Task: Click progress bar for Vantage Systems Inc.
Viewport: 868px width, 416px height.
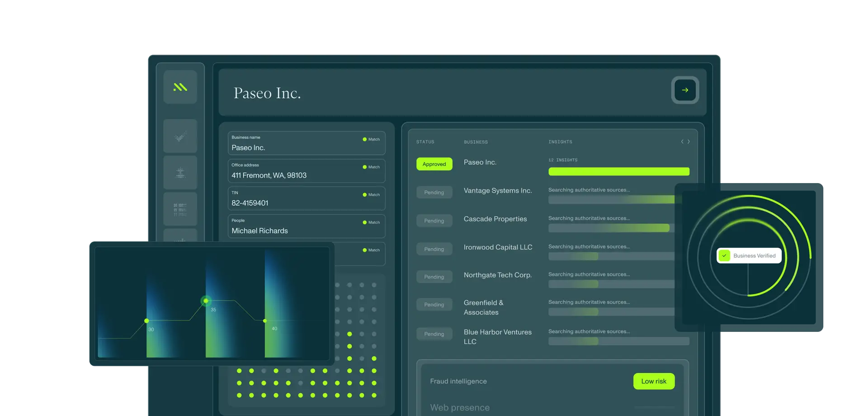Action: click(611, 200)
